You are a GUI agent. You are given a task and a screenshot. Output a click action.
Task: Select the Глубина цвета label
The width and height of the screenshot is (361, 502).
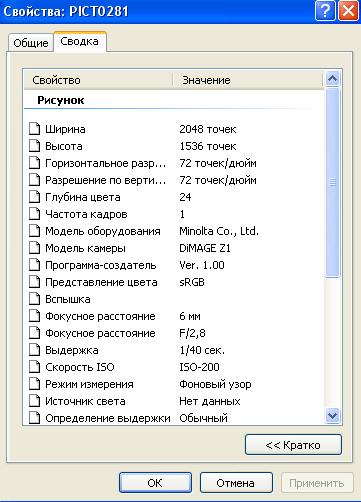(x=83, y=197)
